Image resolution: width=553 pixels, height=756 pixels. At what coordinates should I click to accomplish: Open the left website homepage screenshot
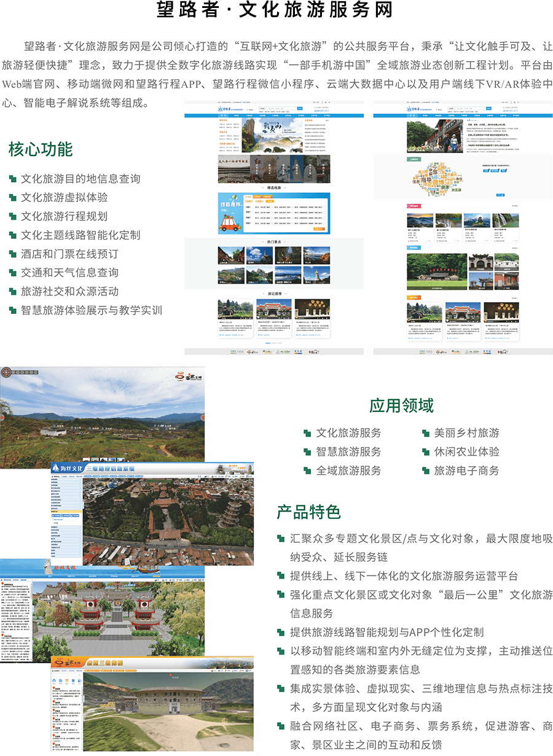tap(274, 228)
